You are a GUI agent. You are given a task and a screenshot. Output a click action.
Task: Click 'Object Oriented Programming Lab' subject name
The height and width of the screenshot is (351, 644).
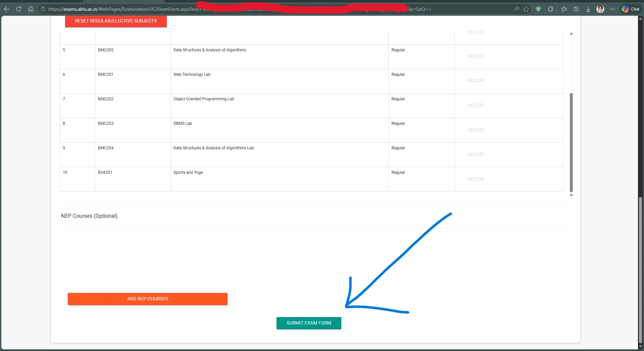click(x=204, y=99)
